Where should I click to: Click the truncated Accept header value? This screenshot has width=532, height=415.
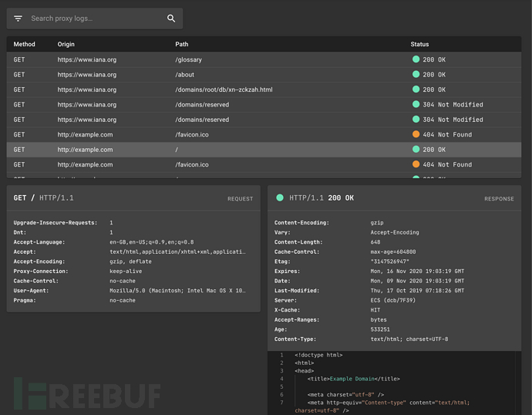pos(177,251)
